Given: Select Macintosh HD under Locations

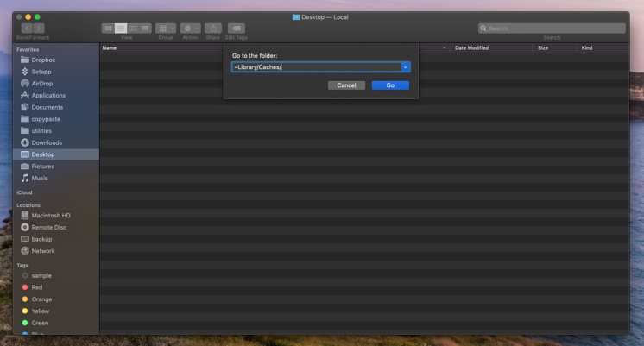Looking at the screenshot, I should pyautogui.click(x=56, y=216).
